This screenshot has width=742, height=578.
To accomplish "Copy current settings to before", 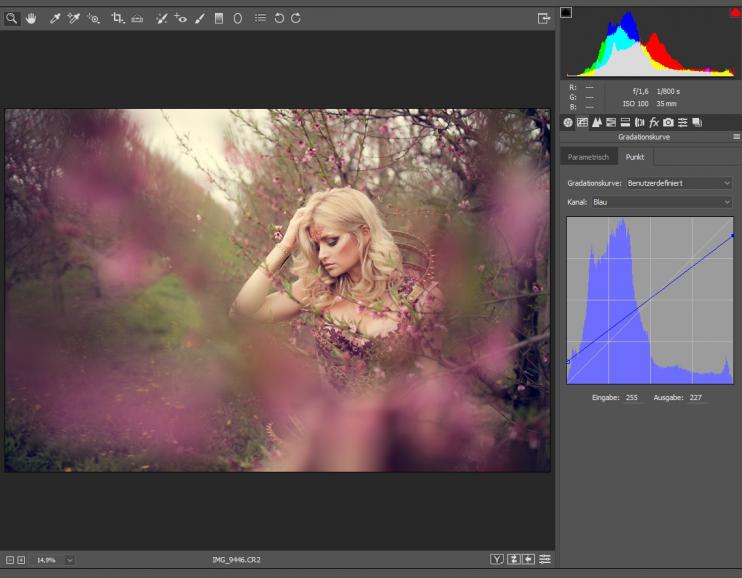I will tap(529, 560).
